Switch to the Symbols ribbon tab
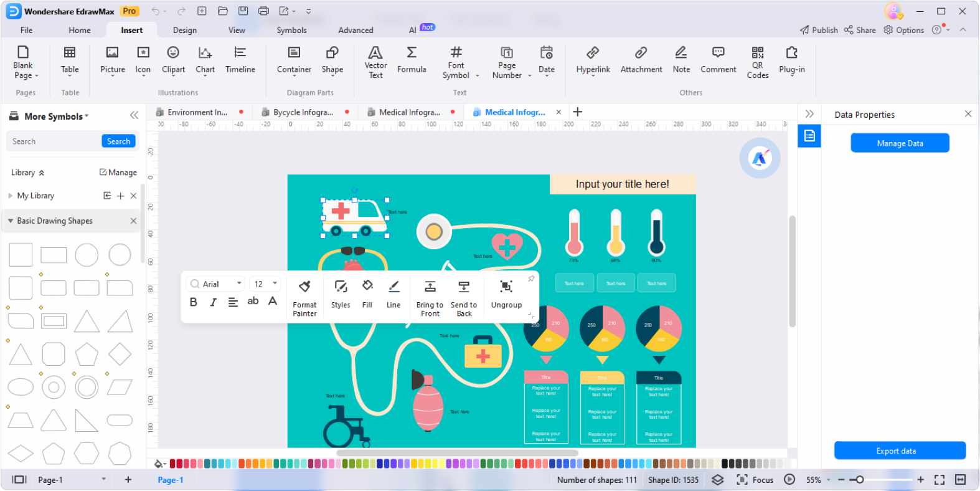This screenshot has width=980, height=491. click(x=291, y=30)
